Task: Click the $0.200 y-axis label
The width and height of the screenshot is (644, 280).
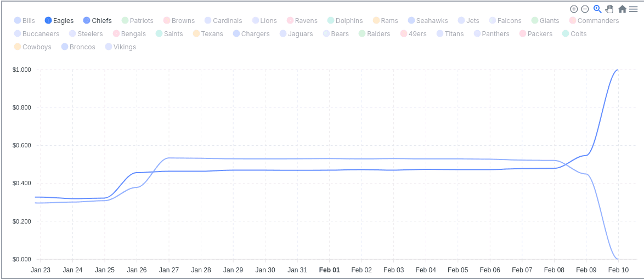Action: [x=22, y=221]
